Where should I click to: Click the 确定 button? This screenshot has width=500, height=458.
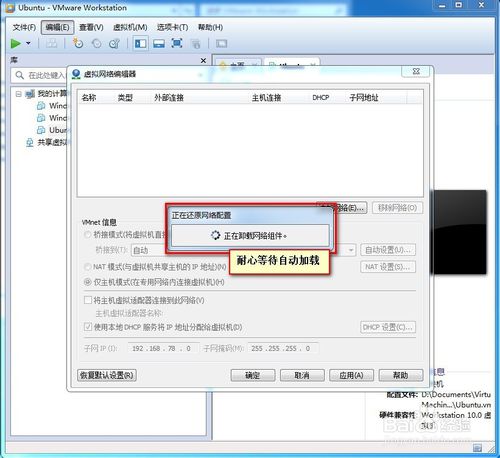pyautogui.click(x=253, y=375)
